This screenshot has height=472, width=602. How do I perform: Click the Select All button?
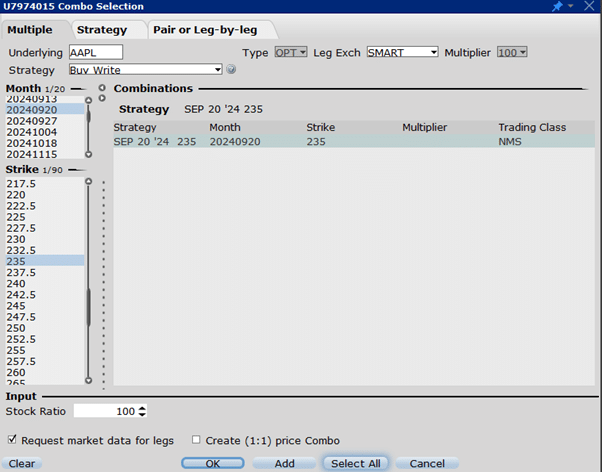356,464
